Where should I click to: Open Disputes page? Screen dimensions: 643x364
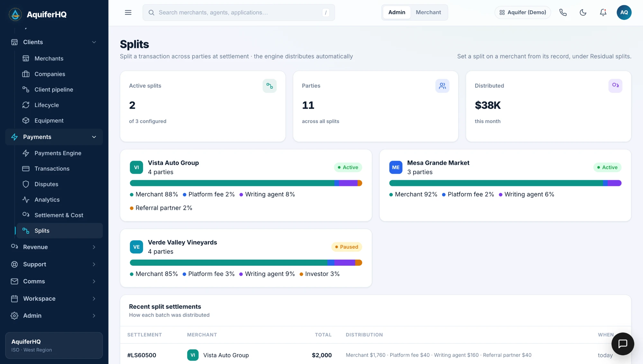point(59,184)
